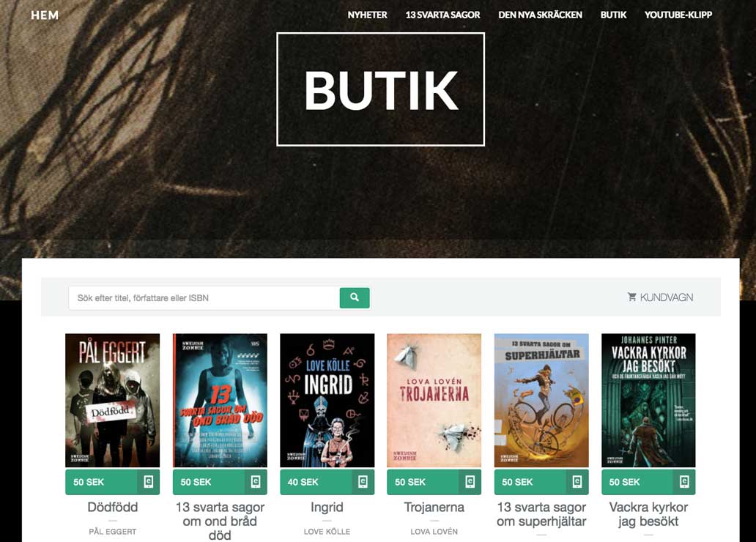Click the 40 SEK price button for Ingrid
756x542 pixels.
pos(316,482)
